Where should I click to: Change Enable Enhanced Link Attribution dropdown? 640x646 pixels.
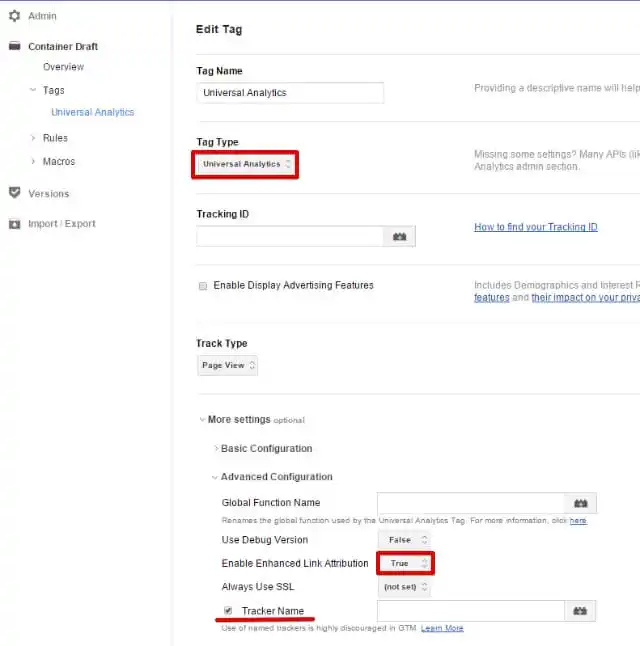pyautogui.click(x=405, y=563)
